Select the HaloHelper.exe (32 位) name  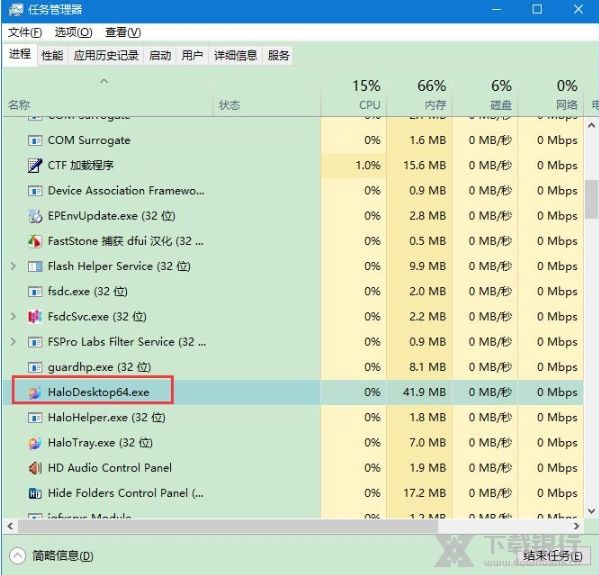click(107, 418)
